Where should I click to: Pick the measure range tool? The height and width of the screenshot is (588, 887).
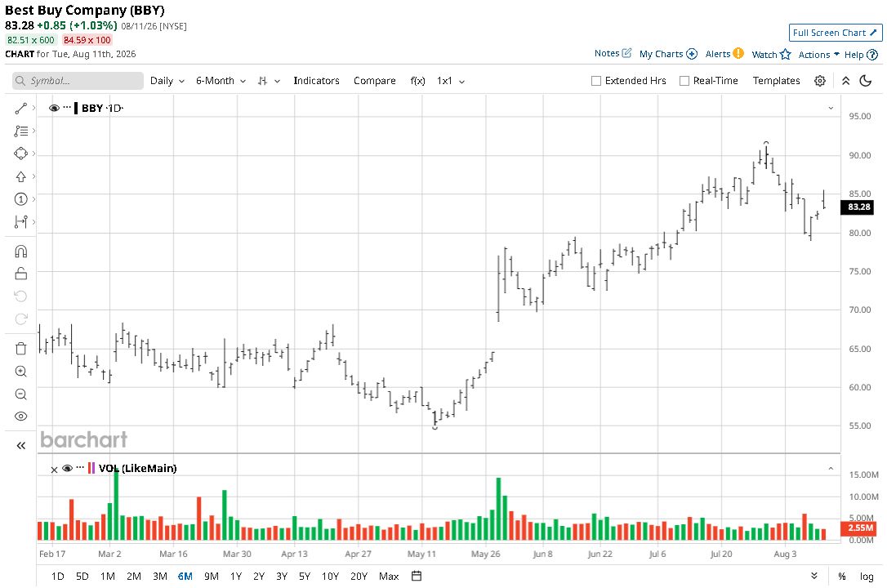coord(21,221)
